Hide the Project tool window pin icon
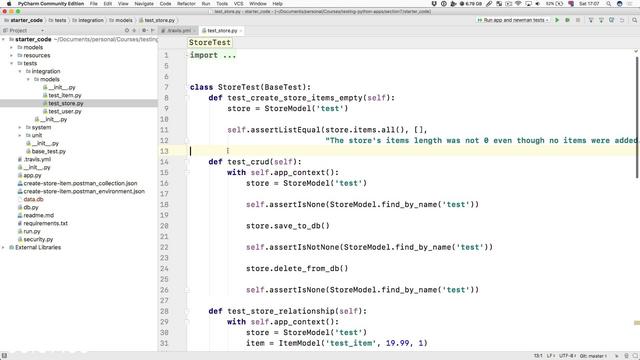This screenshot has height=360, width=640. [153, 31]
